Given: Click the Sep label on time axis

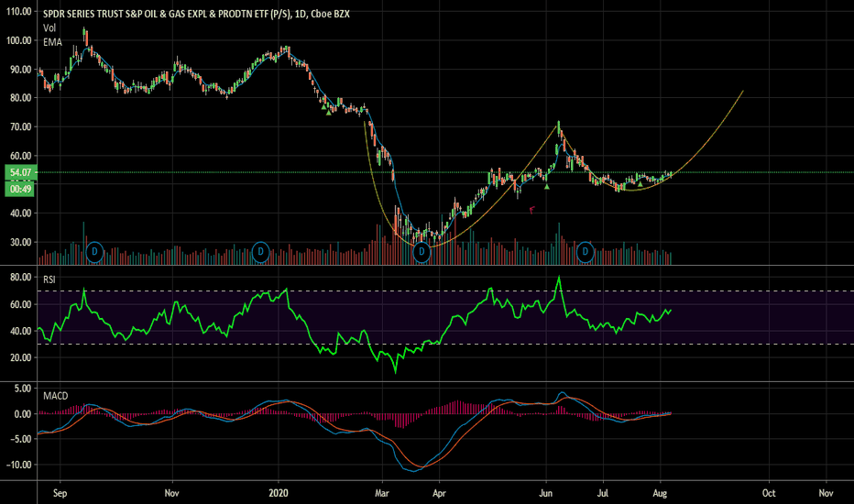Looking at the screenshot, I should [x=60, y=493].
